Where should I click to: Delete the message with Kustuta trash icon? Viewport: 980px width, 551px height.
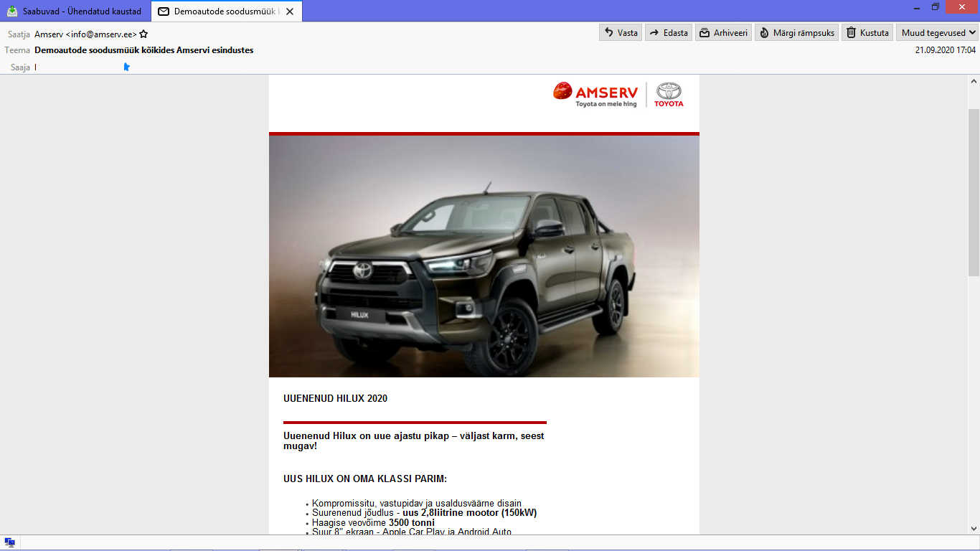pyautogui.click(x=867, y=32)
